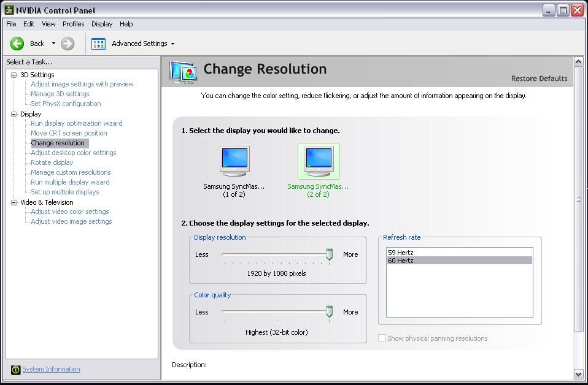The width and height of the screenshot is (588, 385).
Task: Click the 3D Settings category label
Action: (x=37, y=75)
